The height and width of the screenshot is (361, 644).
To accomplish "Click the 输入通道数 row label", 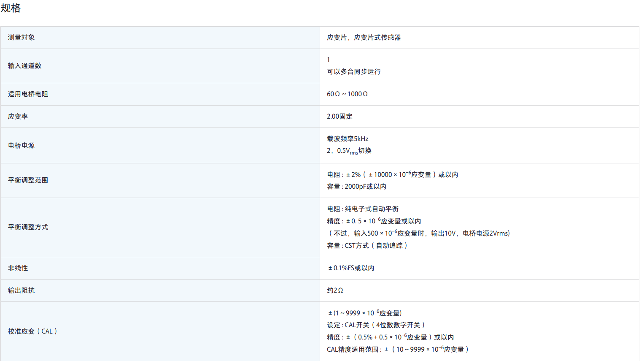I will coord(24,66).
